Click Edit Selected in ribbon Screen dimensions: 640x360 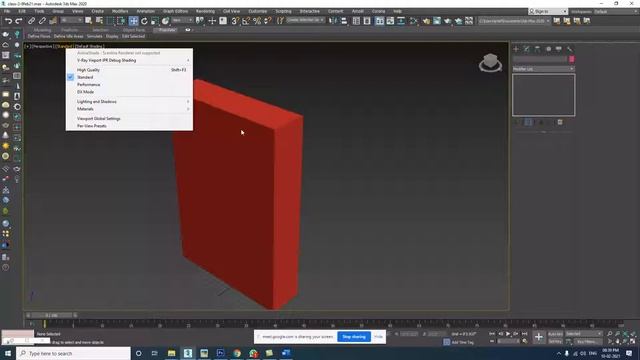(x=133, y=36)
